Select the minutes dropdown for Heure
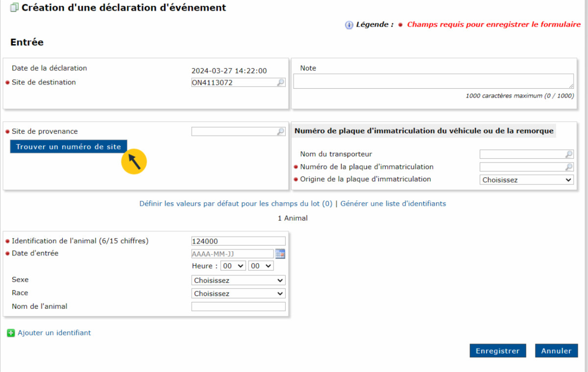Image resolution: width=588 pixels, height=372 pixels. tap(260, 266)
